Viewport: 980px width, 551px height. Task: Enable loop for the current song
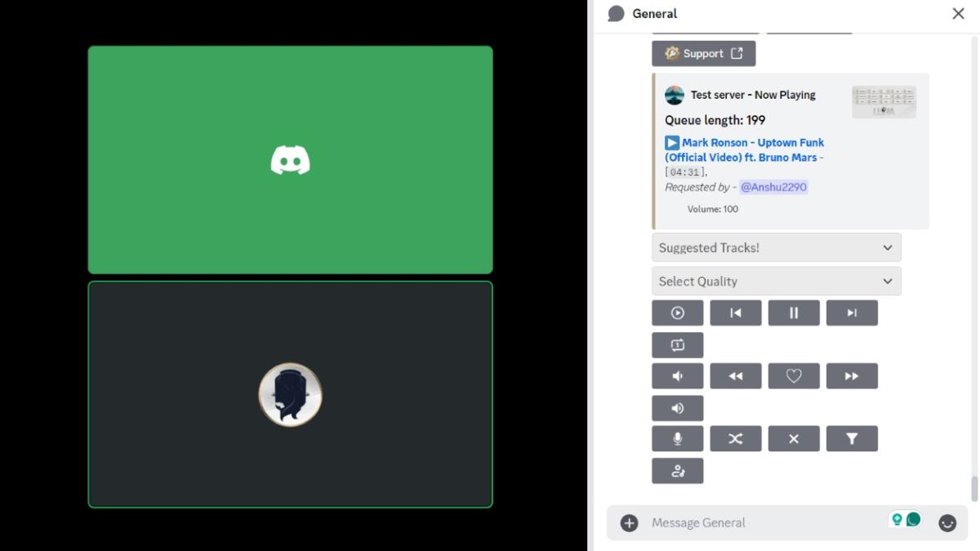point(677,344)
